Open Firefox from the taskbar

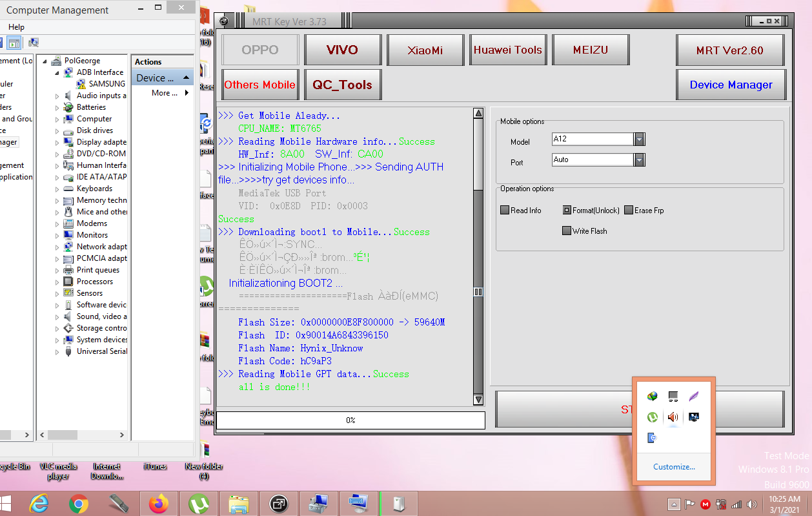(159, 503)
